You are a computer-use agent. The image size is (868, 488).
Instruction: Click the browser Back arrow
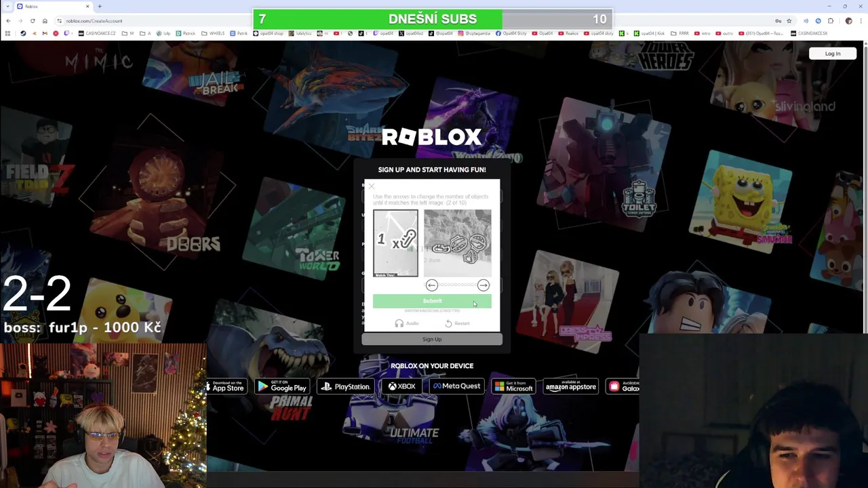(x=8, y=21)
